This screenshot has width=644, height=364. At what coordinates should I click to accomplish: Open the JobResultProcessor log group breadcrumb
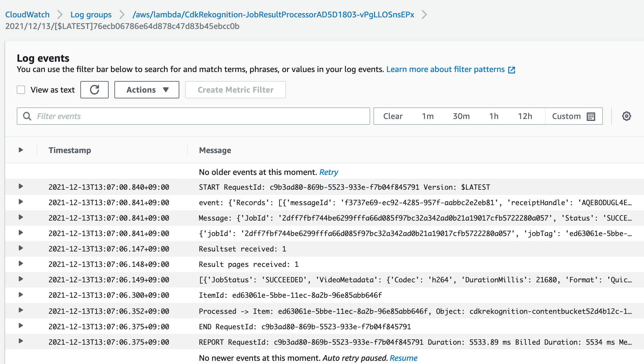click(273, 14)
